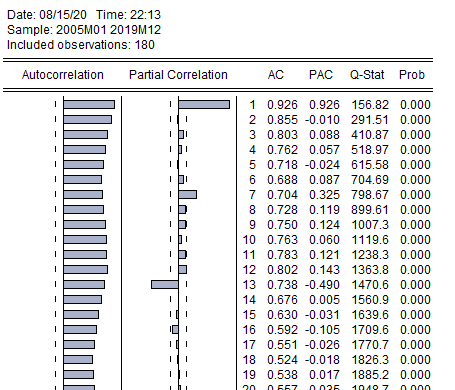Image resolution: width=455 pixels, height=390 pixels.
Task: Click the PAC column header
Action: [321, 75]
